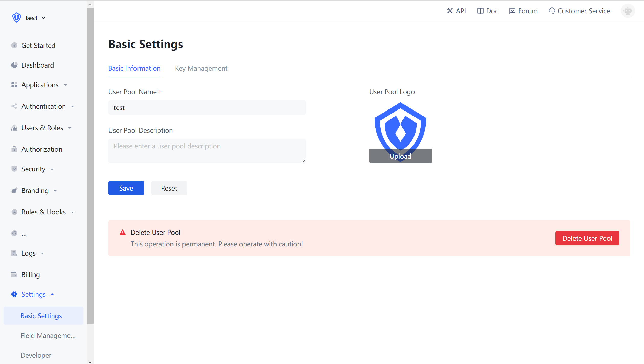
Task: Open the Billing page
Action: click(x=30, y=274)
